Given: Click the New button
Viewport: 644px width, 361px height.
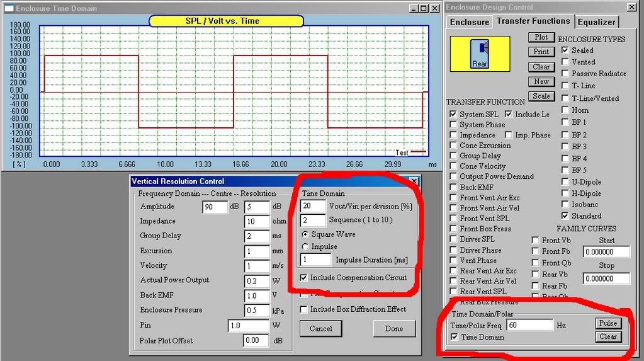Looking at the screenshot, I should click(541, 81).
